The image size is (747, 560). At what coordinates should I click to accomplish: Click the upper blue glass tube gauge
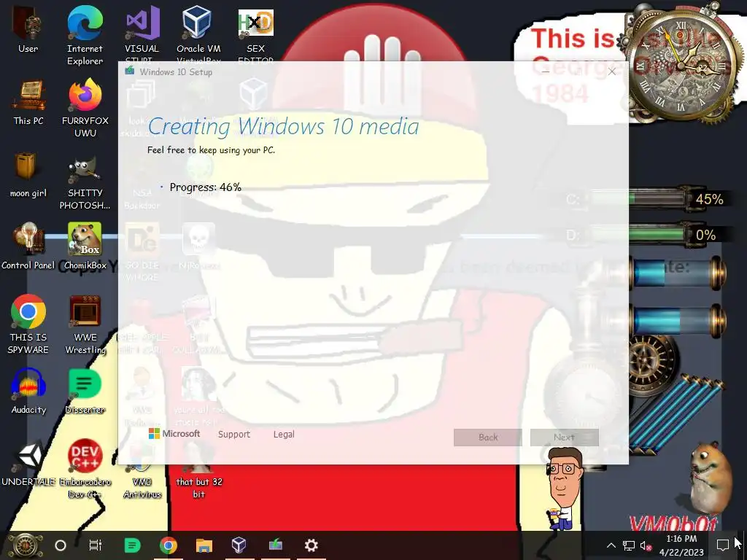tap(678, 273)
